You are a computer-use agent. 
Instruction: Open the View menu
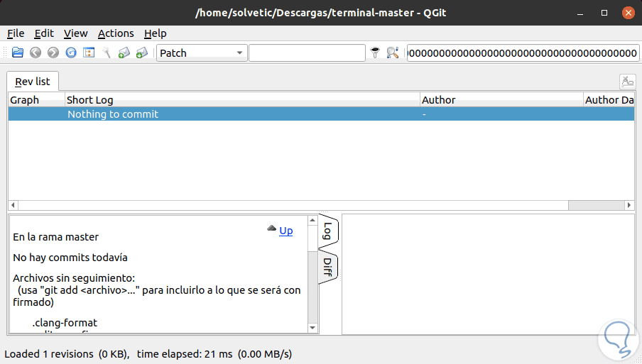pyautogui.click(x=75, y=33)
